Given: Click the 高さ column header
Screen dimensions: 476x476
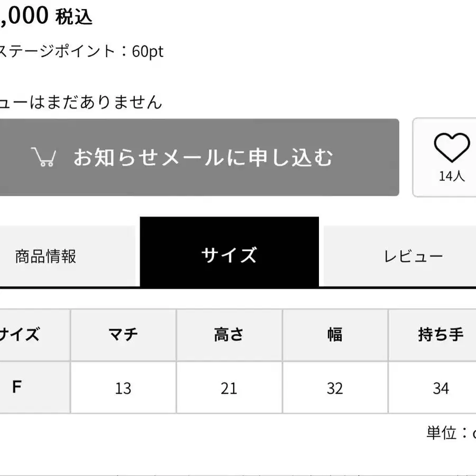Looking at the screenshot, I should pos(229,334).
